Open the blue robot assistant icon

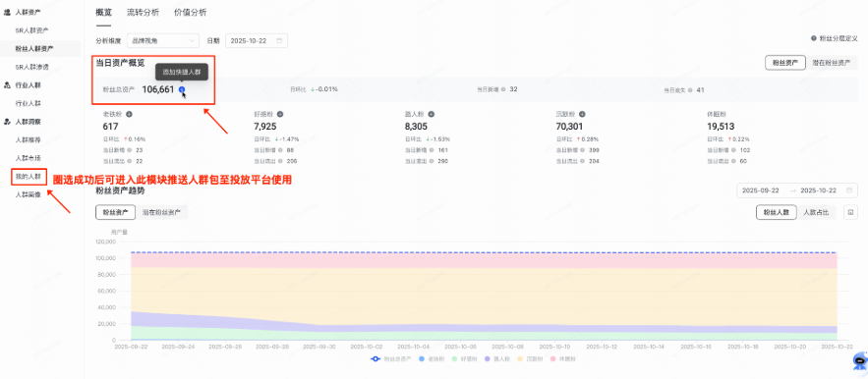coord(859,360)
